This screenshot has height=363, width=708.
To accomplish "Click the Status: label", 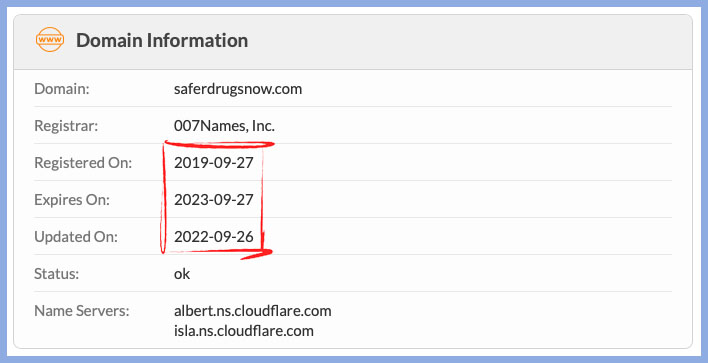I will (56, 274).
